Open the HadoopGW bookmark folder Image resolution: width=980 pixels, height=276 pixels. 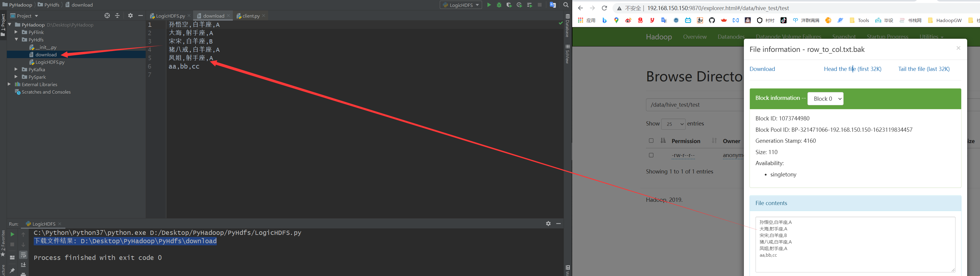(944, 21)
